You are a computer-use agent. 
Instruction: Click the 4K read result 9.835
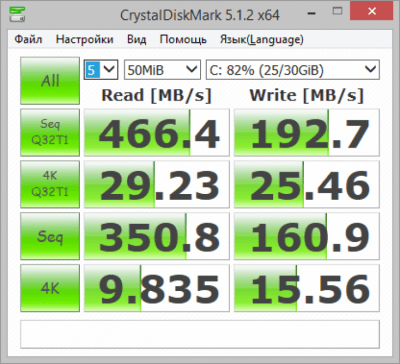pos(157,288)
